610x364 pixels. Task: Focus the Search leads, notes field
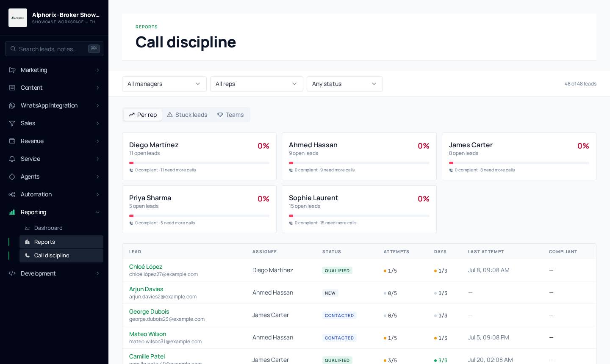click(x=54, y=49)
